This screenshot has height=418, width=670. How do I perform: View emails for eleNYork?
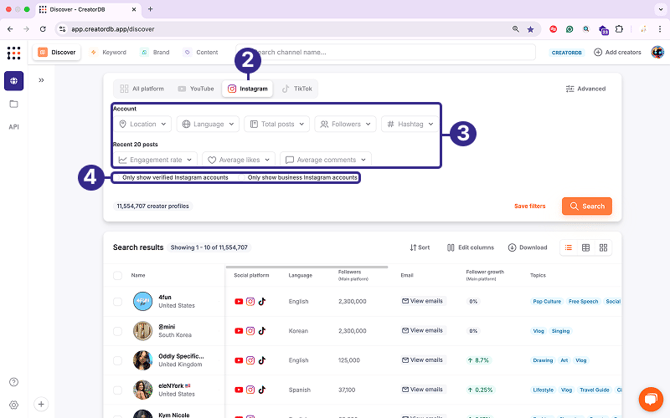tap(423, 389)
